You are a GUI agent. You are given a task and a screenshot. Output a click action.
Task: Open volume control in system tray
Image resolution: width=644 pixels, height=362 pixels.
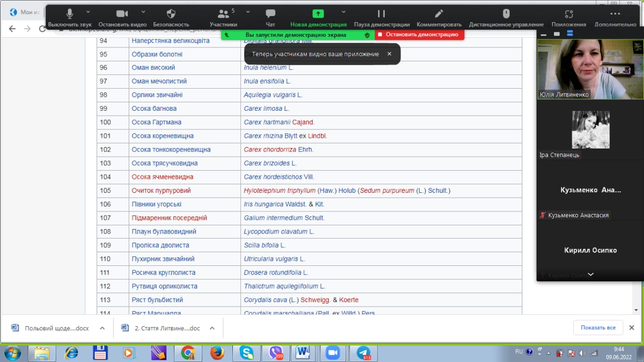583,353
